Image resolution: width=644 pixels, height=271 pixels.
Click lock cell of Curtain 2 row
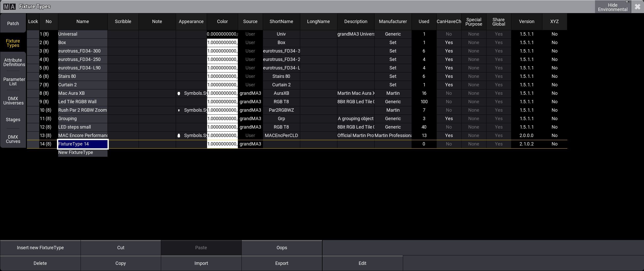(33, 85)
